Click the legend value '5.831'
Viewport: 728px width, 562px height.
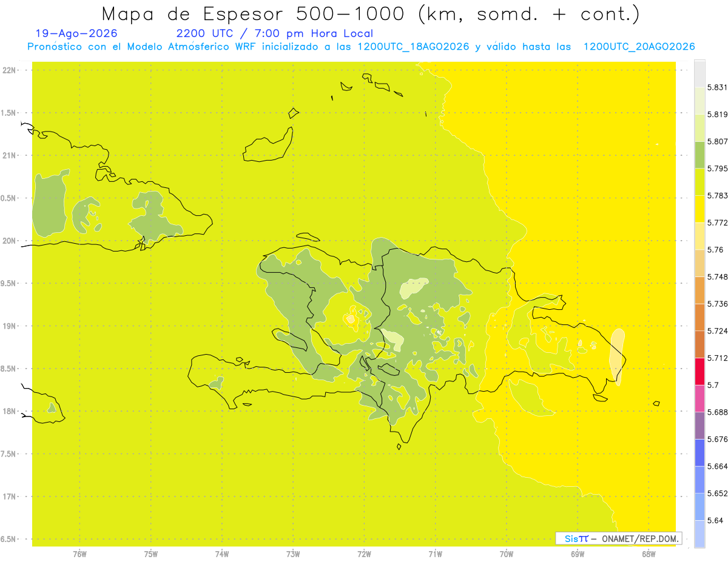click(718, 87)
